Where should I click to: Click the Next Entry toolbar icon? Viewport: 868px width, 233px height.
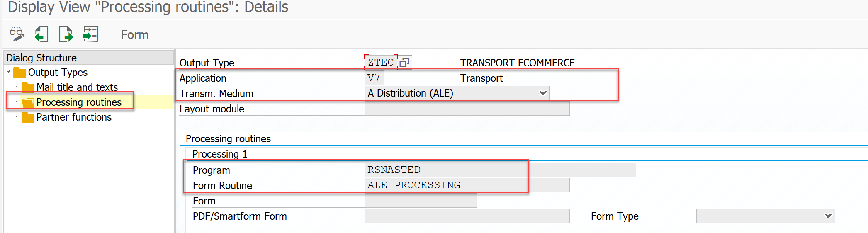coord(66,34)
